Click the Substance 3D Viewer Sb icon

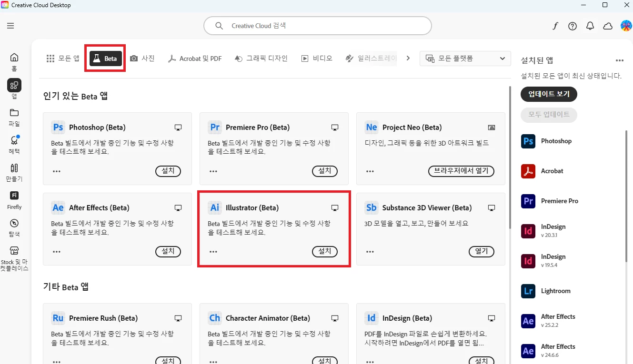coord(372,207)
